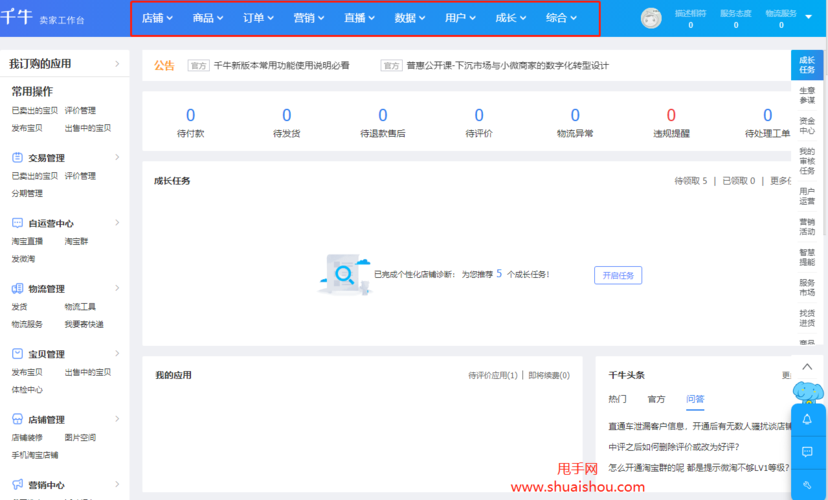
Task: Click the back-to-top arrow icon
Action: 807,366
